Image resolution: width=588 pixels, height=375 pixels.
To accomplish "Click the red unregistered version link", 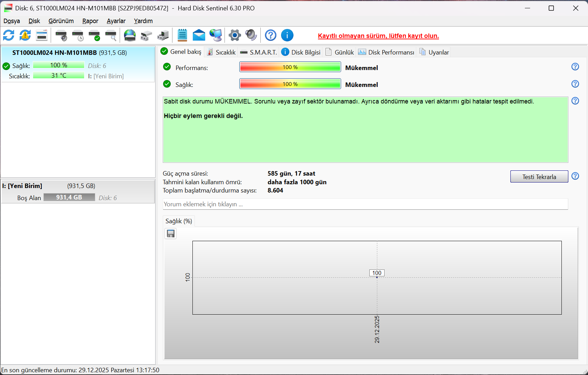I will (378, 36).
